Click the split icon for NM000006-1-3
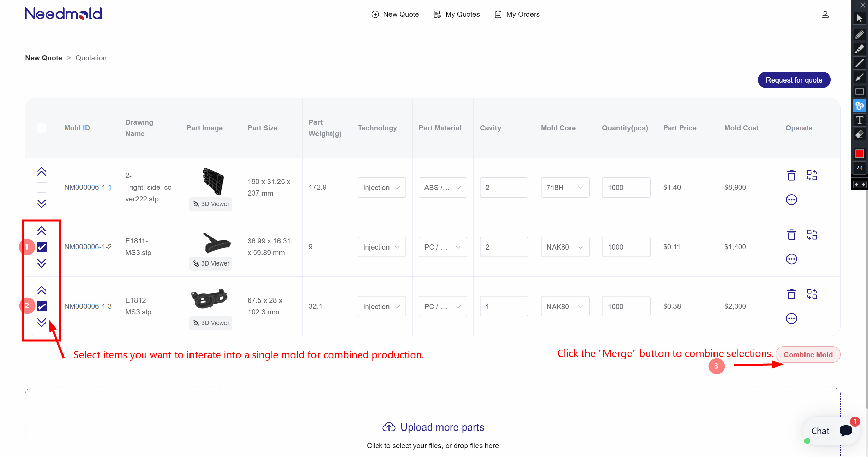868x457 pixels. click(x=812, y=294)
